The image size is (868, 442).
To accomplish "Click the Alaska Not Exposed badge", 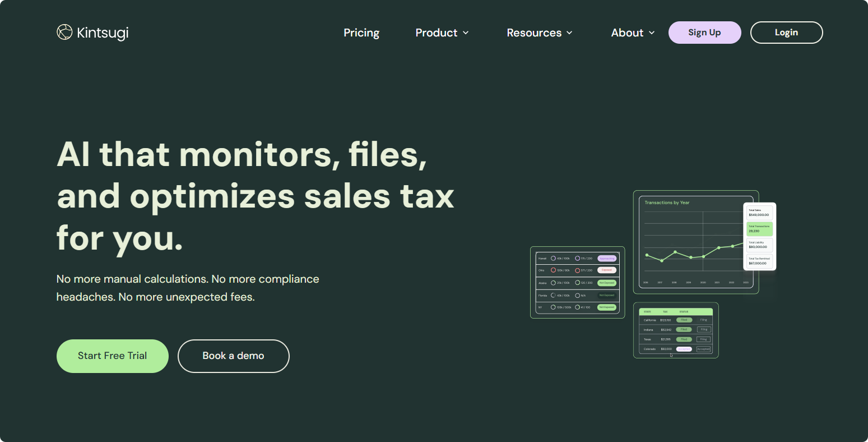I will tap(606, 283).
